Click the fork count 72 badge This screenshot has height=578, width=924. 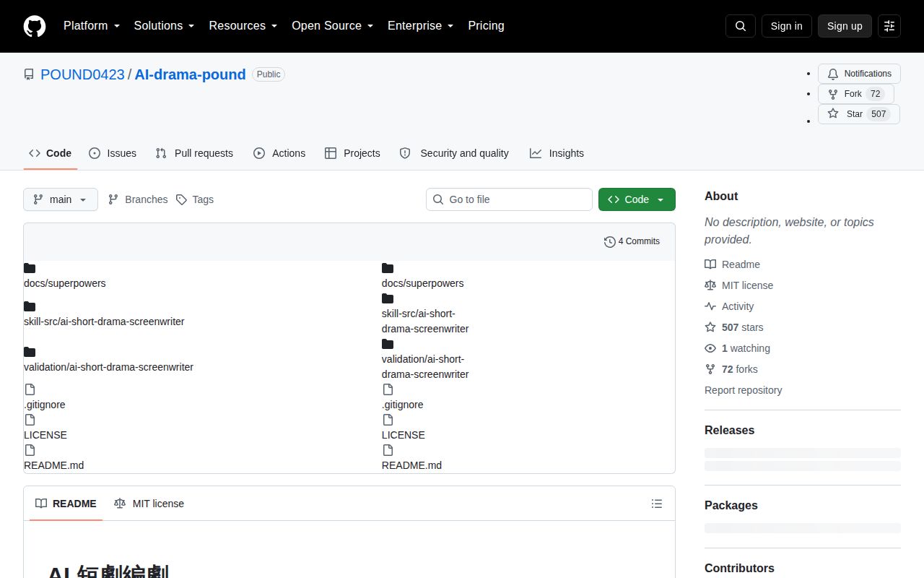click(x=875, y=94)
